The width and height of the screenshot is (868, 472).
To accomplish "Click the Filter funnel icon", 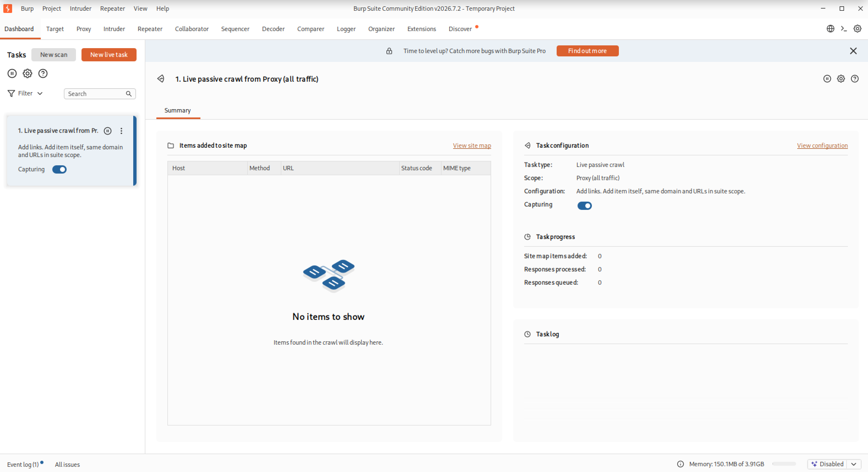I will click(11, 93).
